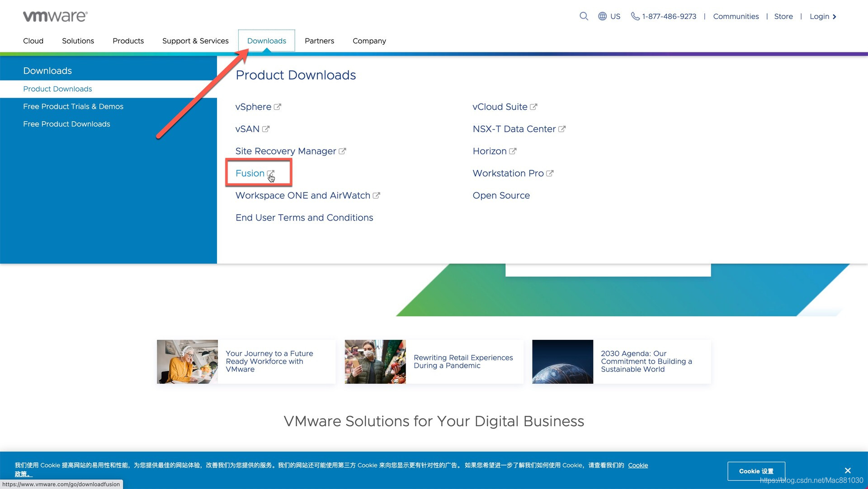
Task: Close the cookie banner with X
Action: (848, 470)
